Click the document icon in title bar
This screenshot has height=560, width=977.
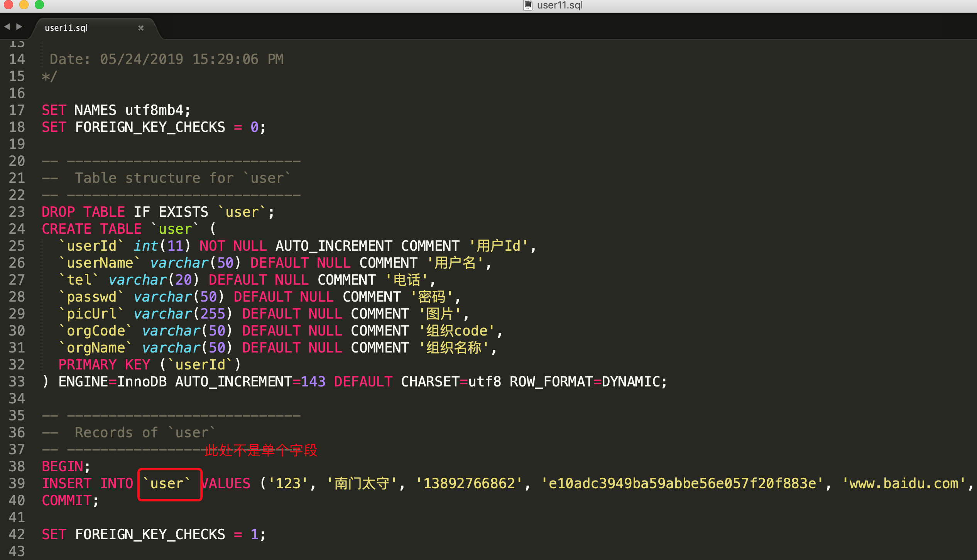tap(527, 5)
